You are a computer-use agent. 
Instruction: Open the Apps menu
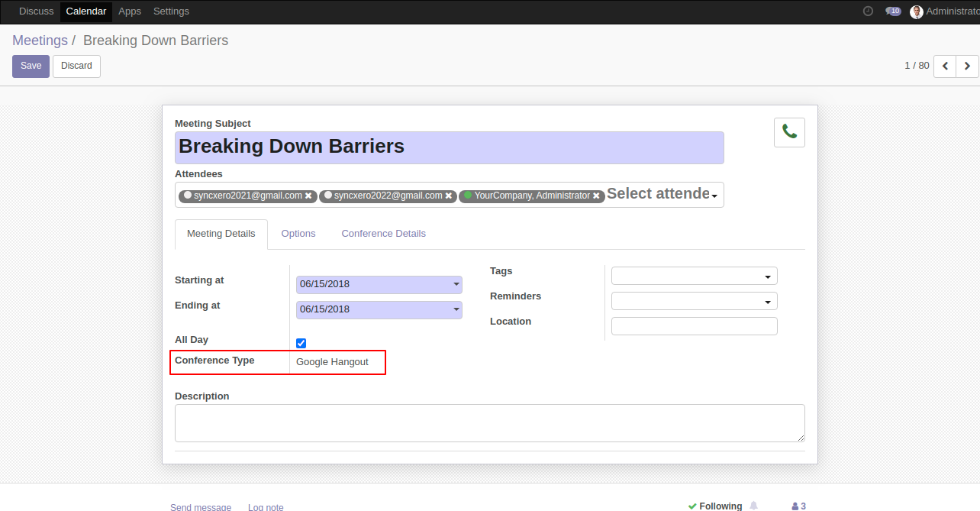130,11
